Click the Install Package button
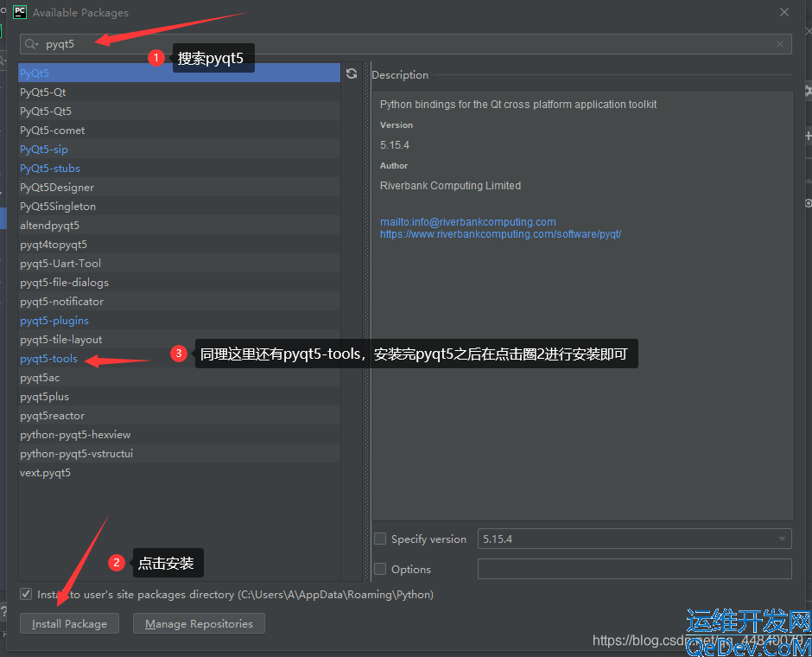 (x=69, y=623)
